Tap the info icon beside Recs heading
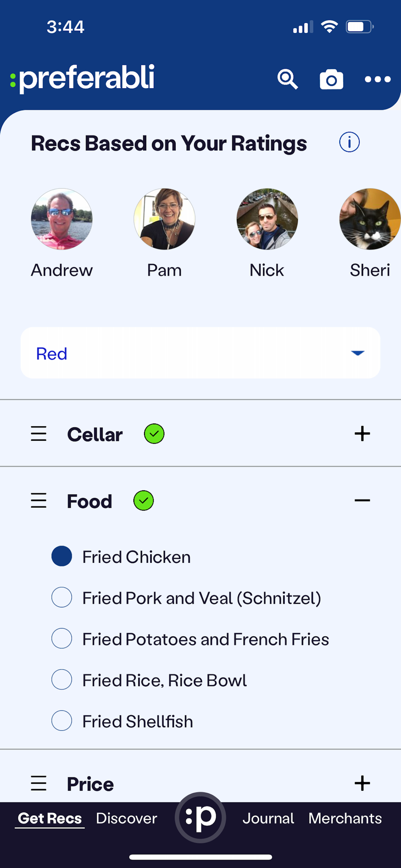Viewport: 401px width, 868px height. click(x=349, y=142)
